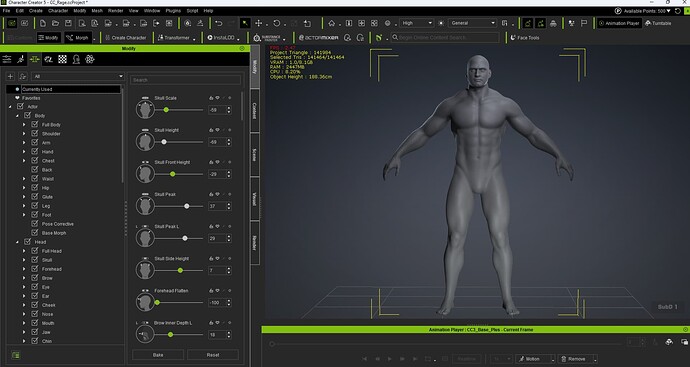
Task: Toggle the Pose Corrective checkbox
Action: coord(35,224)
